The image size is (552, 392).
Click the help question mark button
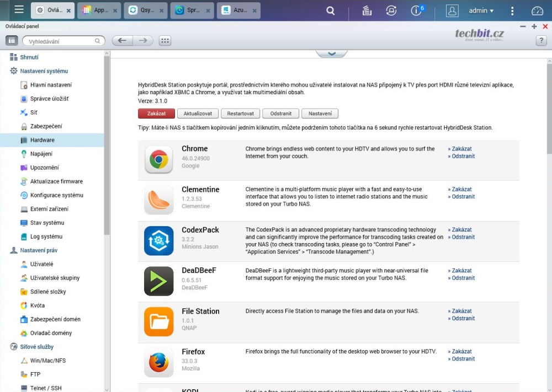pos(541,41)
